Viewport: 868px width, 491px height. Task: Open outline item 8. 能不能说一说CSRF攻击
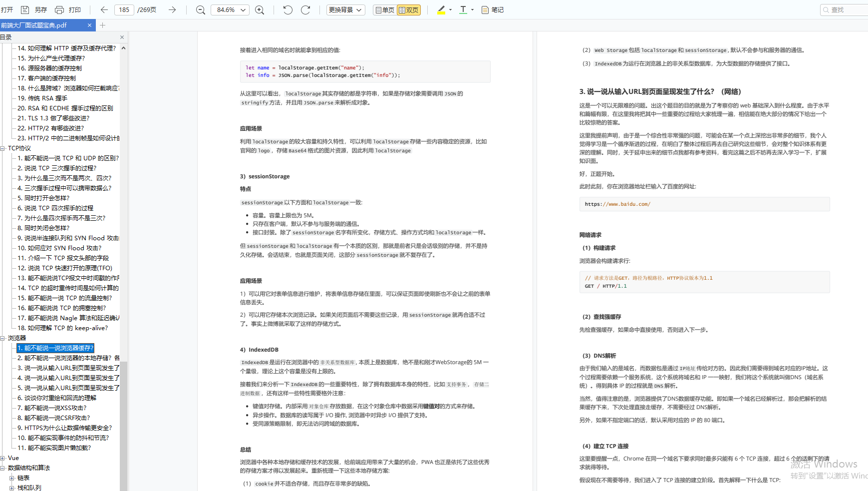pos(54,418)
